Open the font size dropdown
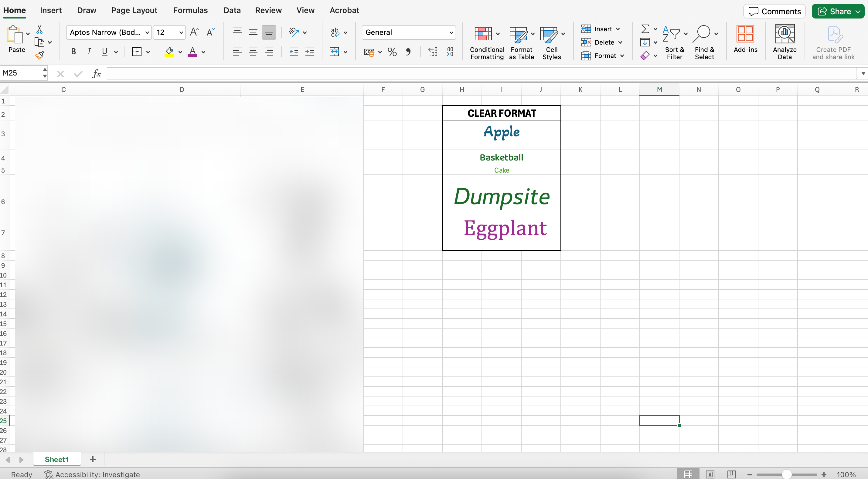The image size is (868, 479). point(181,33)
